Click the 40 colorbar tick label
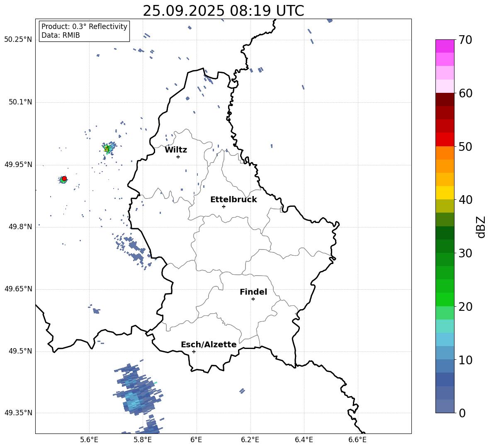Image resolution: width=491 pixels, height=448 pixels. tap(465, 200)
